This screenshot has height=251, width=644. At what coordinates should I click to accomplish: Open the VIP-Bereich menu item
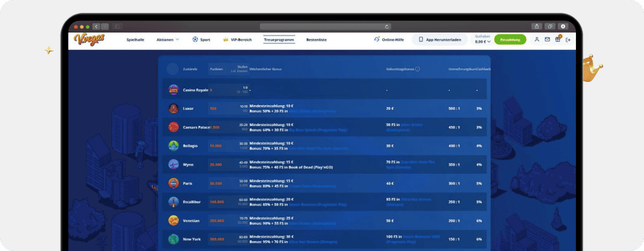237,40
